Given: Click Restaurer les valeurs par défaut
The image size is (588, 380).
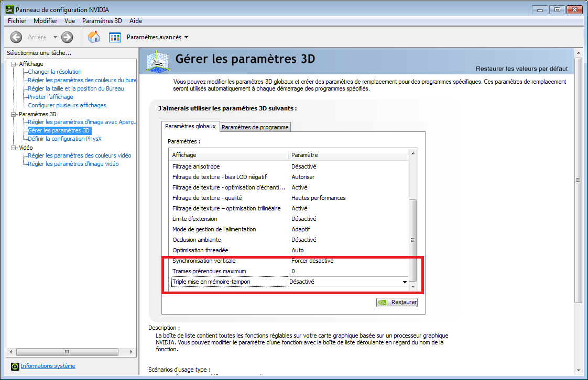Looking at the screenshot, I should click(521, 69).
